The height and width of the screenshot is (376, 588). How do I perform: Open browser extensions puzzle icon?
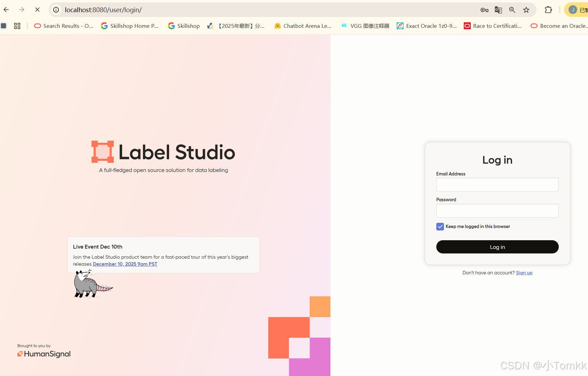[548, 10]
